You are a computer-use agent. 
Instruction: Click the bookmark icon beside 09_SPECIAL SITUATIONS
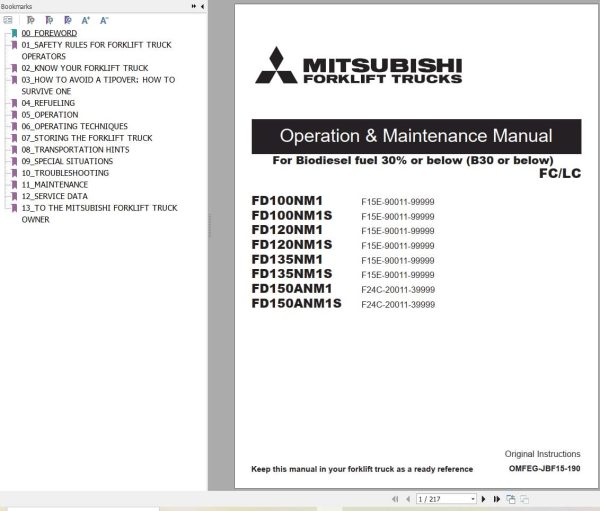coord(14,161)
